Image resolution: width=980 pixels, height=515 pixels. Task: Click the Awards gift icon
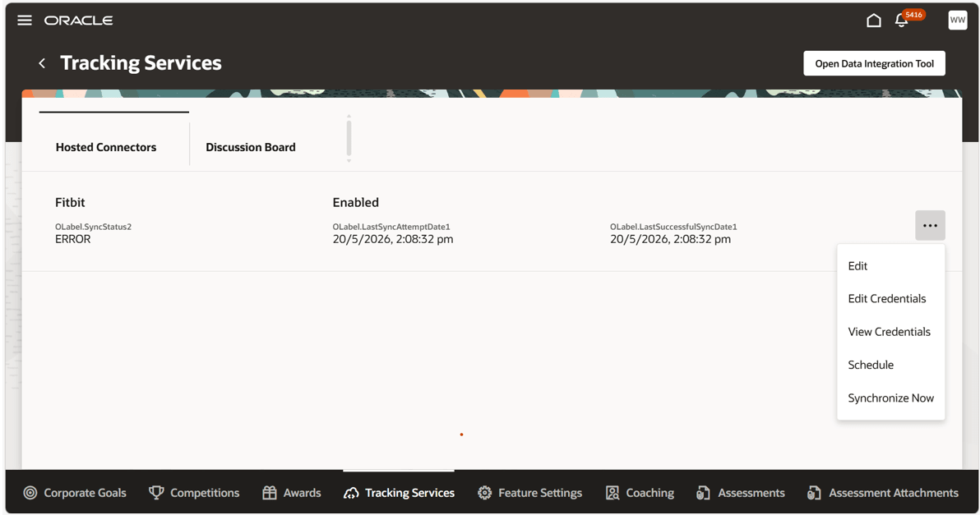pos(270,493)
